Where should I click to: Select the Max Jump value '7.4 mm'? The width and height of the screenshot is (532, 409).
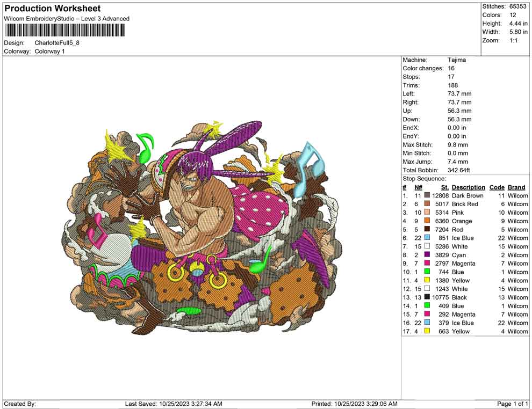pyautogui.click(x=458, y=162)
